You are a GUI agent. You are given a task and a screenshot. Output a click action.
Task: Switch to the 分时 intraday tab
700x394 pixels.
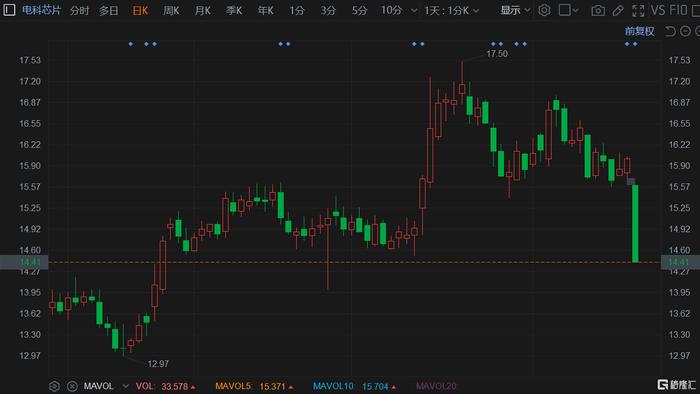(x=79, y=10)
